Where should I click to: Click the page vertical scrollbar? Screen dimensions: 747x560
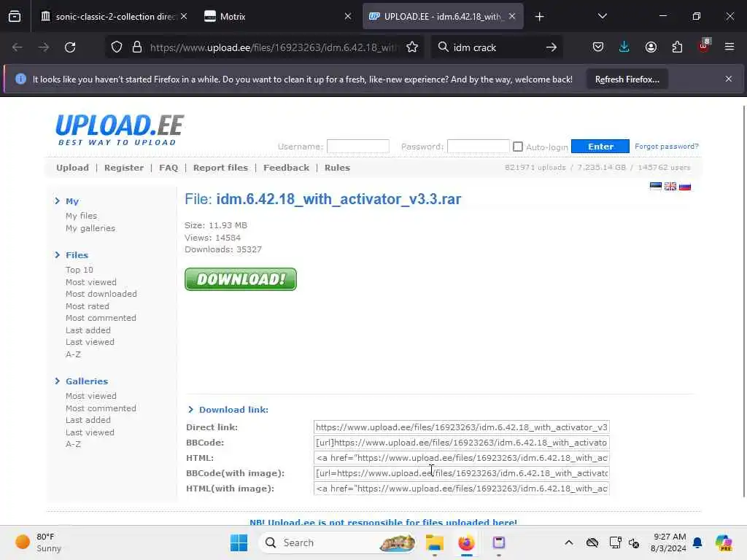[744, 300]
